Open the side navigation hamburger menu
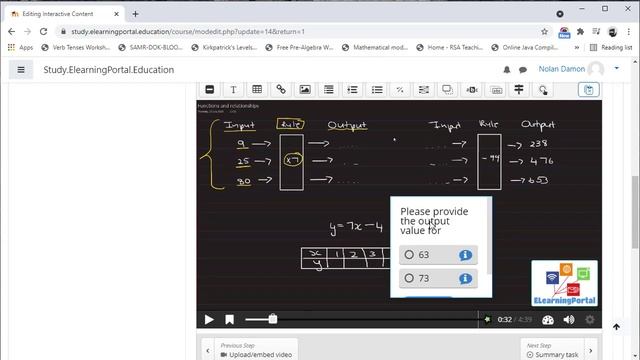Image resolution: width=640 pixels, height=360 pixels. (x=21, y=70)
